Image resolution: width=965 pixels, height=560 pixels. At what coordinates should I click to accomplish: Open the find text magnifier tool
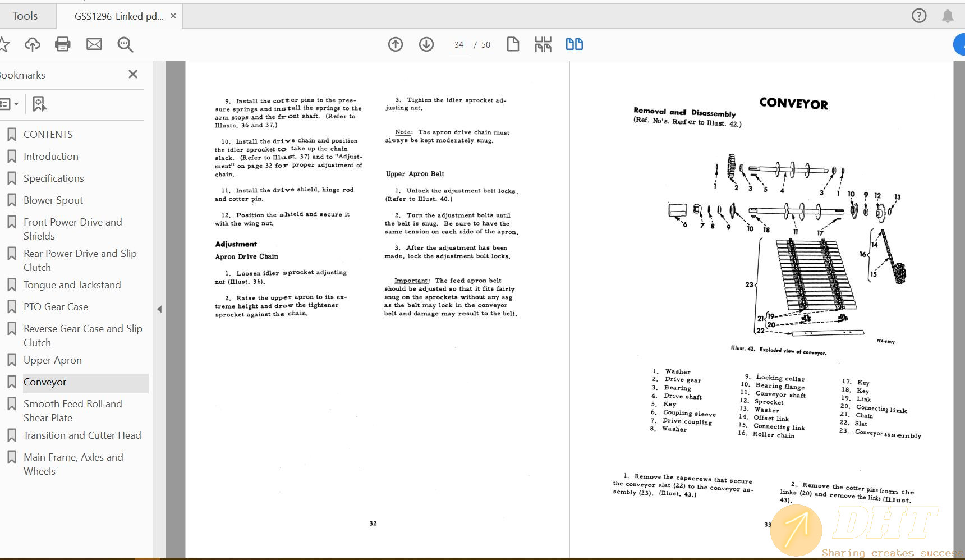[x=125, y=44]
